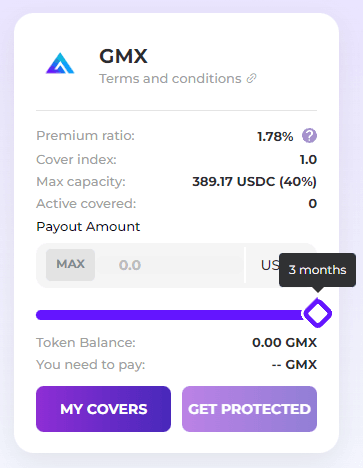This screenshot has width=363, height=468.
Task: Click the 389.17 USDC max capacity value
Action: (254, 182)
